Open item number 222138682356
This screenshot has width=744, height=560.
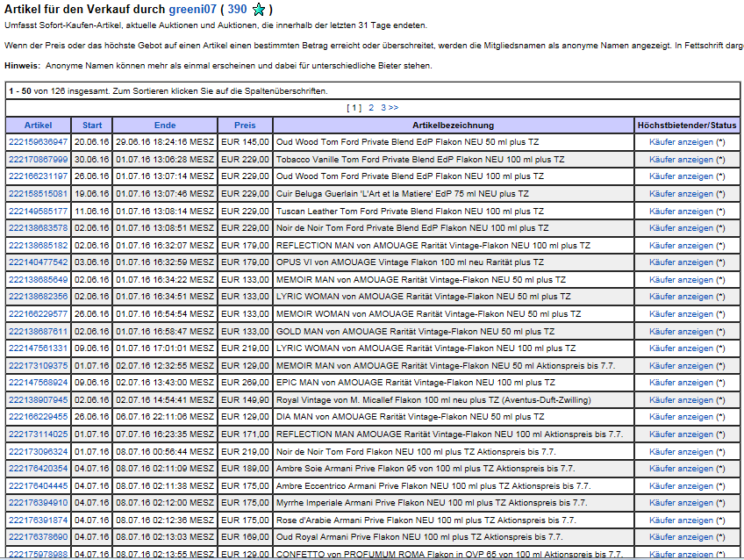tap(39, 296)
